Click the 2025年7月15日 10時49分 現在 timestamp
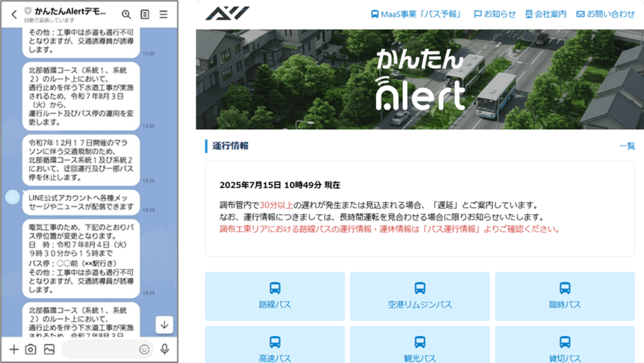Screen dimensions: 644x363 (x=280, y=185)
